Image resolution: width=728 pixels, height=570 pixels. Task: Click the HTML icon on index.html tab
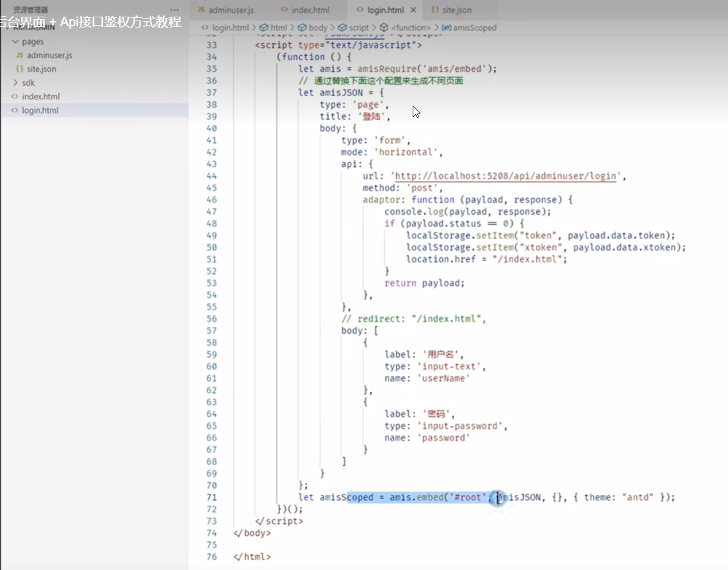click(284, 10)
